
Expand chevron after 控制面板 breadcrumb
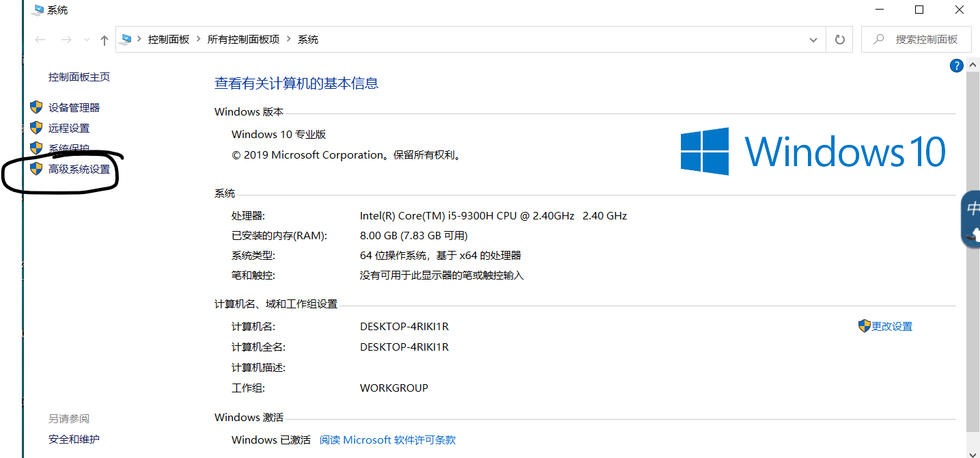pyautogui.click(x=199, y=40)
